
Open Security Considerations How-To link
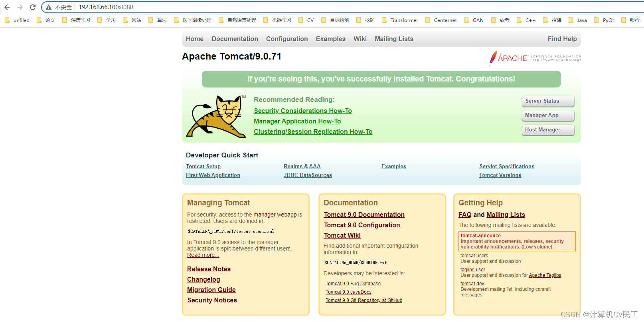303,111
